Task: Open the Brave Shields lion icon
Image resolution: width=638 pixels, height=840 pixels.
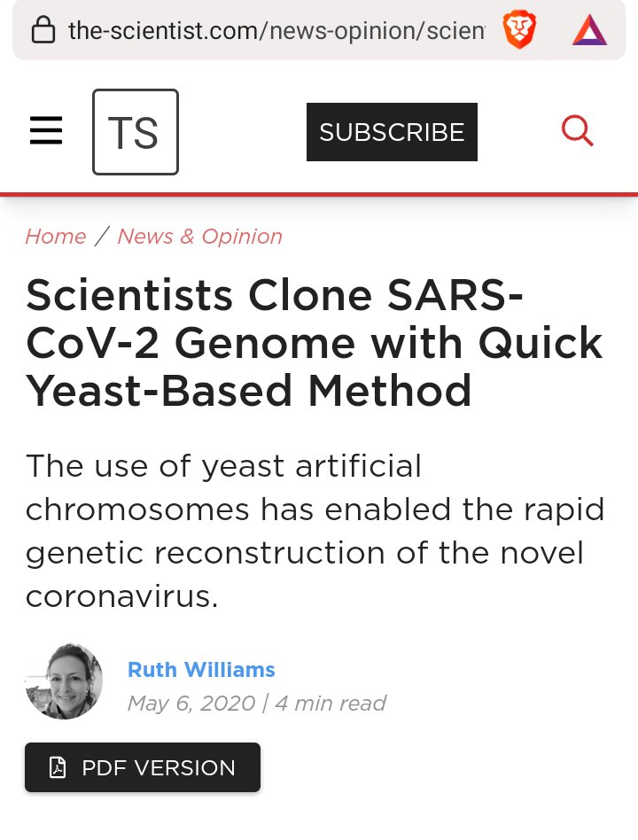Action: (x=518, y=30)
